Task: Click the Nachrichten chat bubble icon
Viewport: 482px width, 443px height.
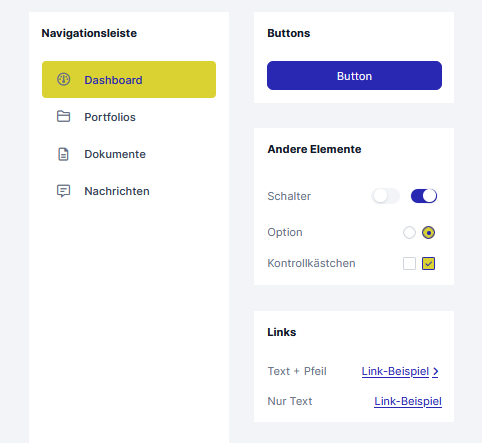Action: (63, 191)
